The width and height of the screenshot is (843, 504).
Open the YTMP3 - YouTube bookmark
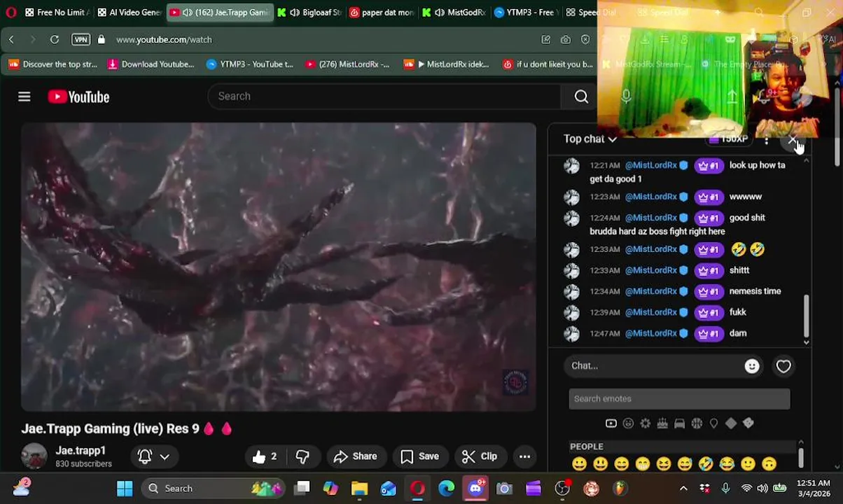tap(250, 64)
